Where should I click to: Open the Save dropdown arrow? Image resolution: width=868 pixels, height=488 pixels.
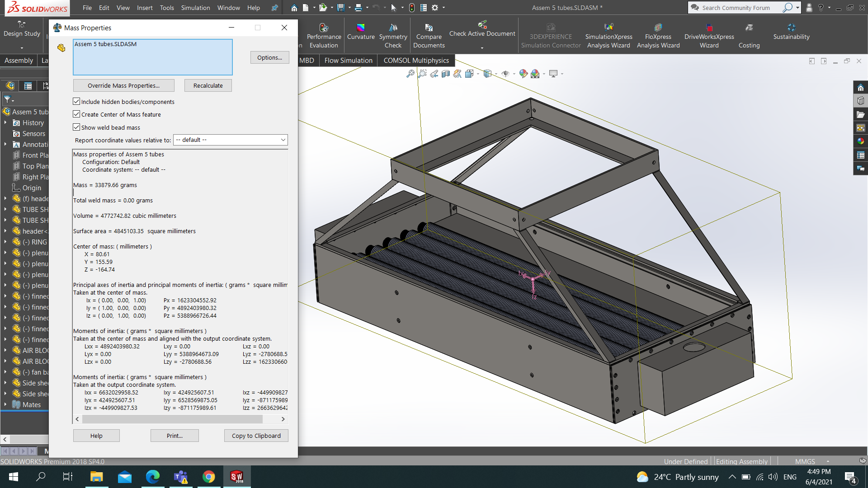(x=349, y=8)
